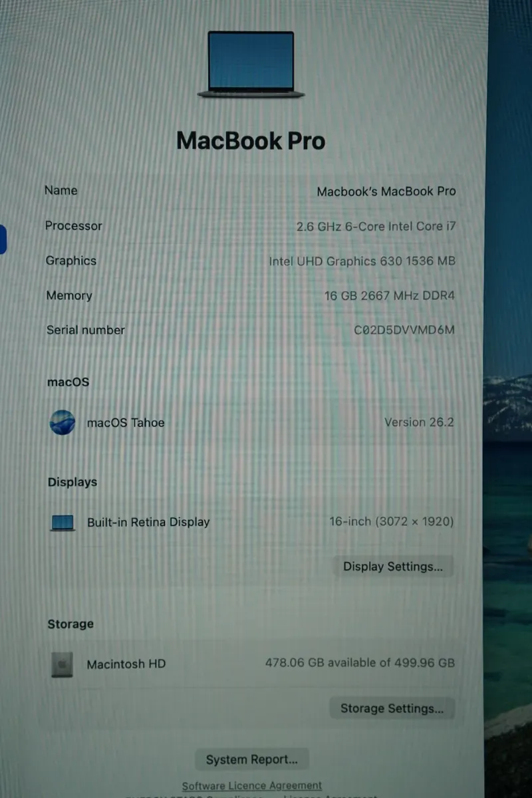Click the 'MacBook Pro' heading

click(251, 140)
